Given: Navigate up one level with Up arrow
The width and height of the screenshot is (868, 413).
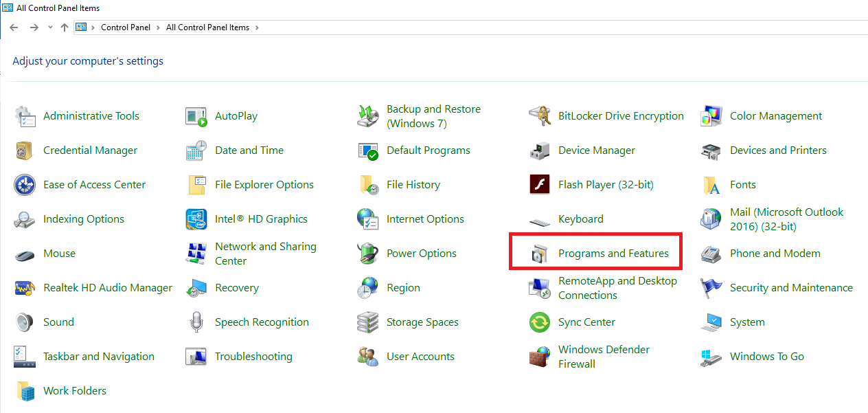Looking at the screenshot, I should click(65, 27).
